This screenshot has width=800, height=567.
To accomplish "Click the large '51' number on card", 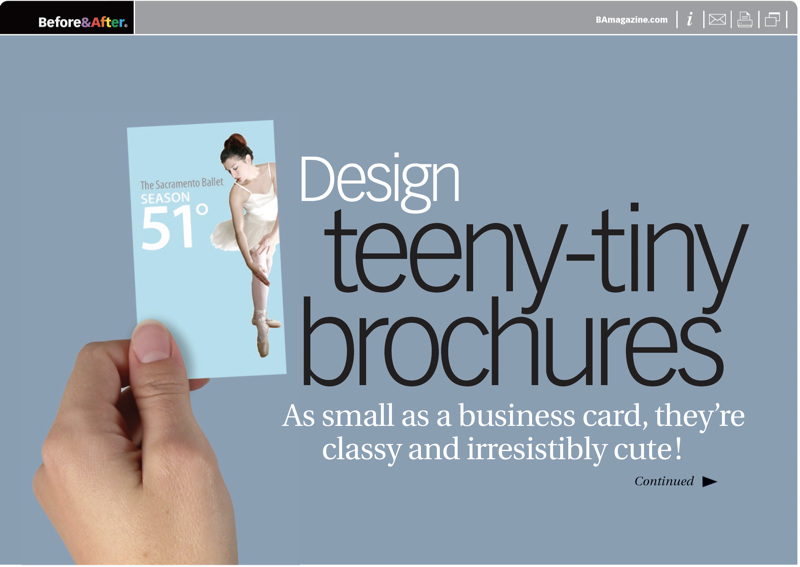I will (x=167, y=229).
